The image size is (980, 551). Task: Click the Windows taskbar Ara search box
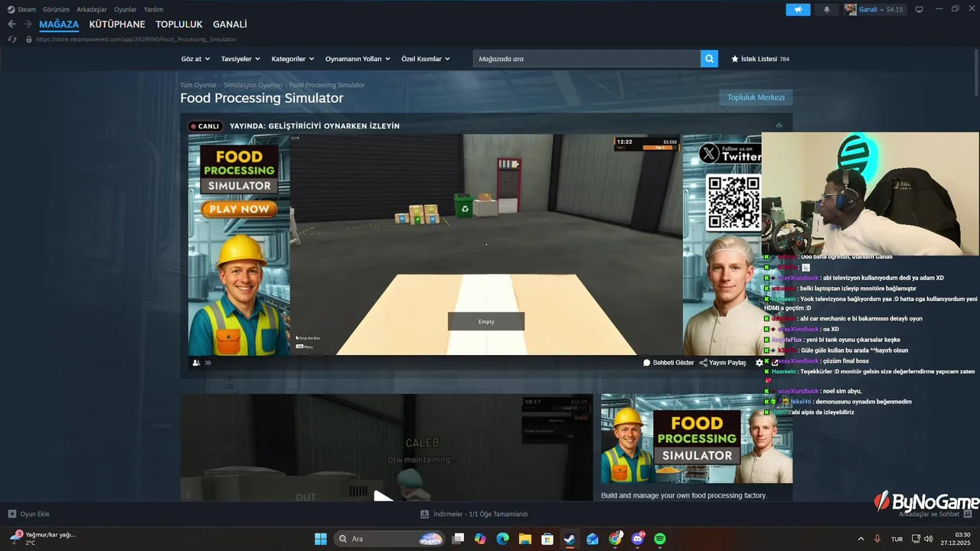[389, 539]
